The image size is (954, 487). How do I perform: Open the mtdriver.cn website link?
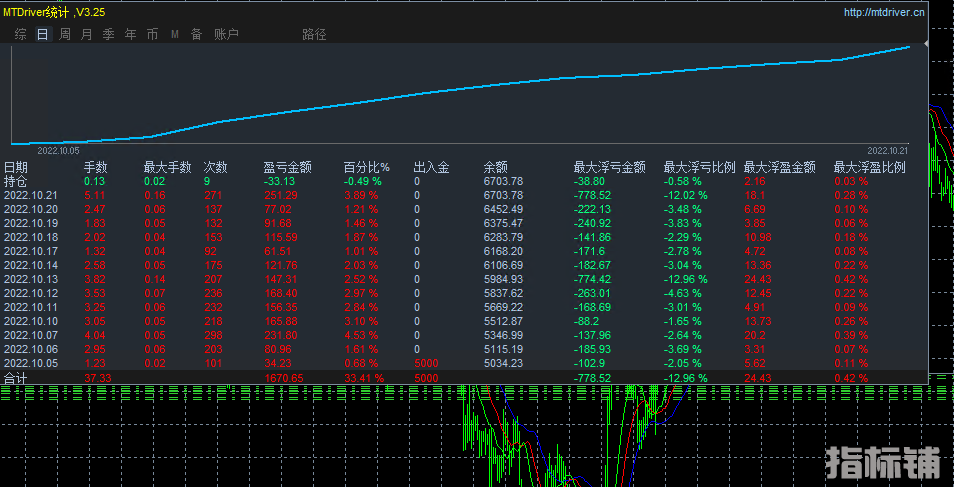click(x=884, y=13)
